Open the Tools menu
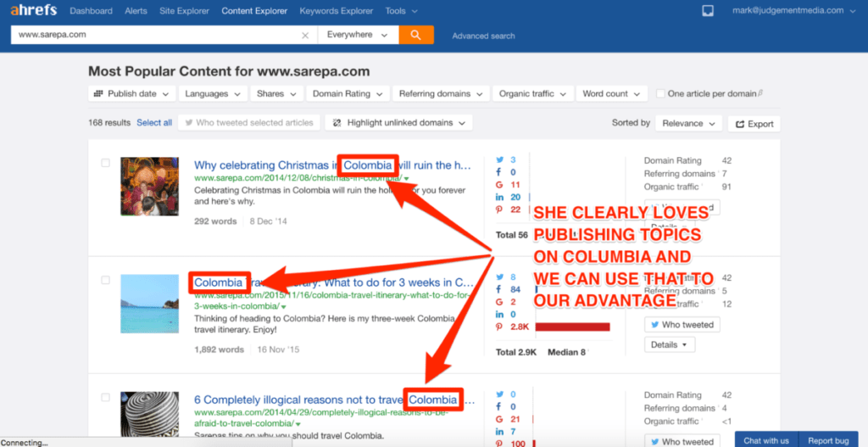868x447 pixels. click(x=402, y=10)
